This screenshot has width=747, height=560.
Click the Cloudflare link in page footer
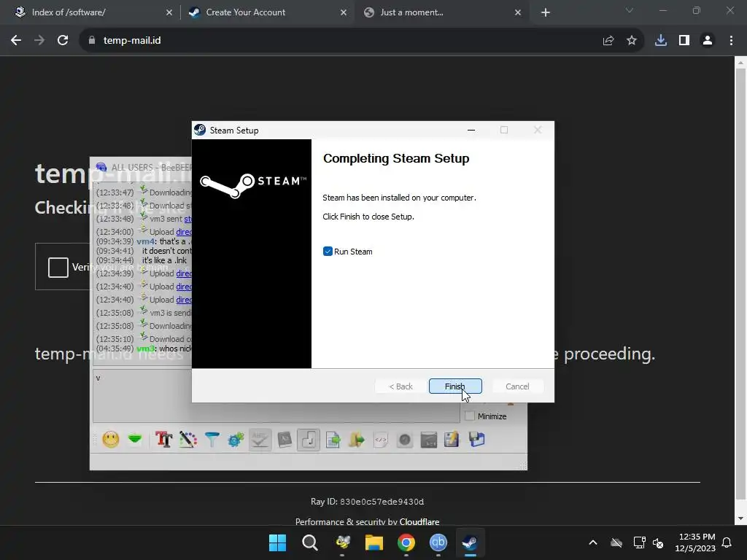(x=419, y=522)
